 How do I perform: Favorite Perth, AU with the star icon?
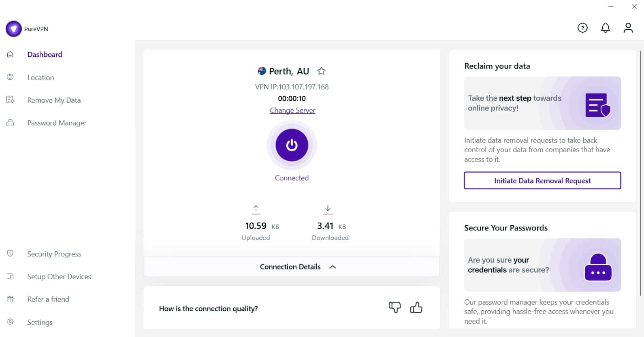coord(321,71)
